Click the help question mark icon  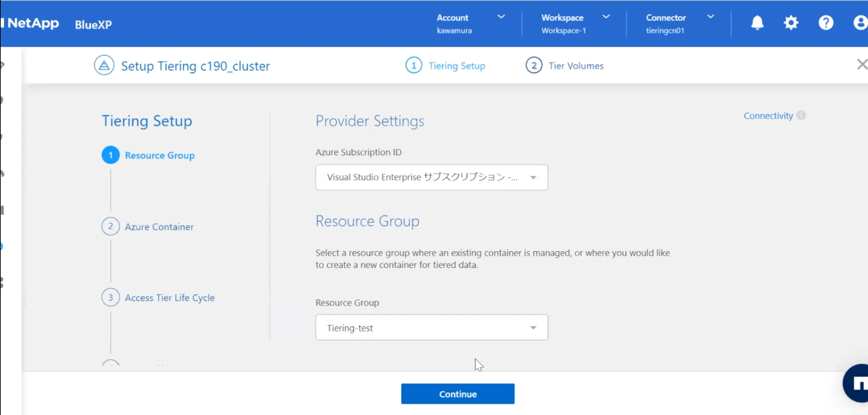[x=826, y=23]
